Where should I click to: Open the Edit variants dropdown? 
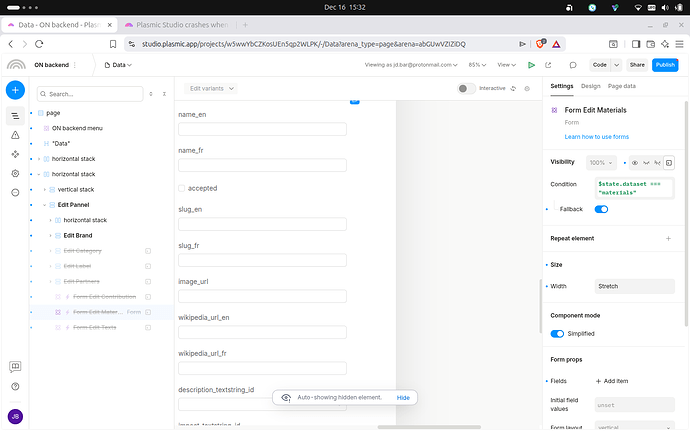(211, 88)
